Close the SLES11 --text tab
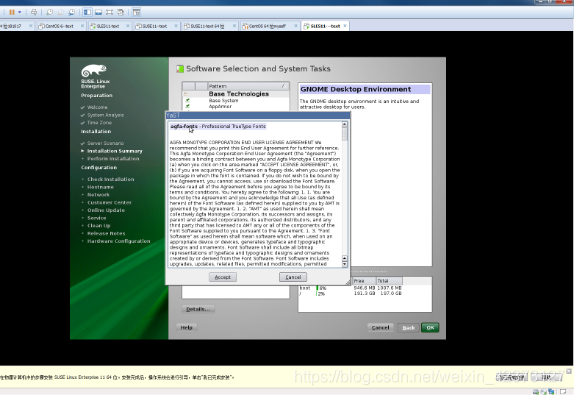This screenshot has height=395, width=575. 345,26
